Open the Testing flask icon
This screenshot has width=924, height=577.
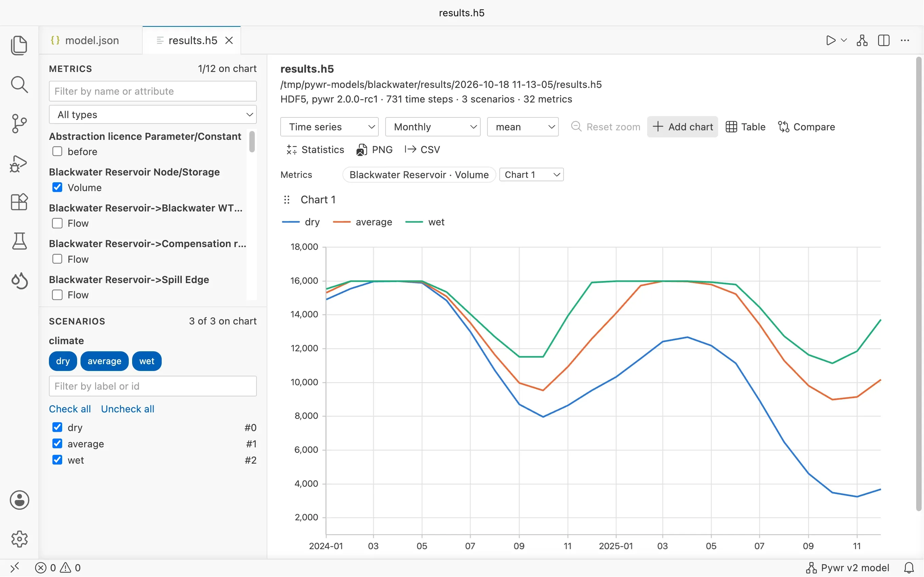[x=19, y=241]
